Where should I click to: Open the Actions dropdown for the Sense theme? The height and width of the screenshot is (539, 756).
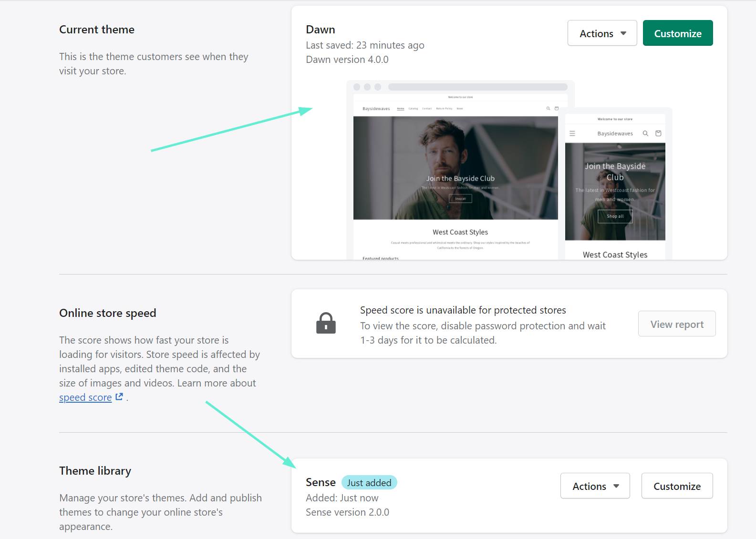595,486
